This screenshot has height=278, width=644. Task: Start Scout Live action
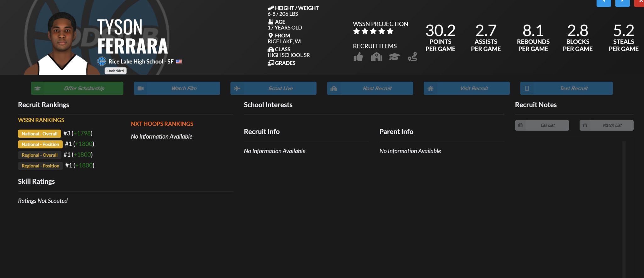click(273, 89)
